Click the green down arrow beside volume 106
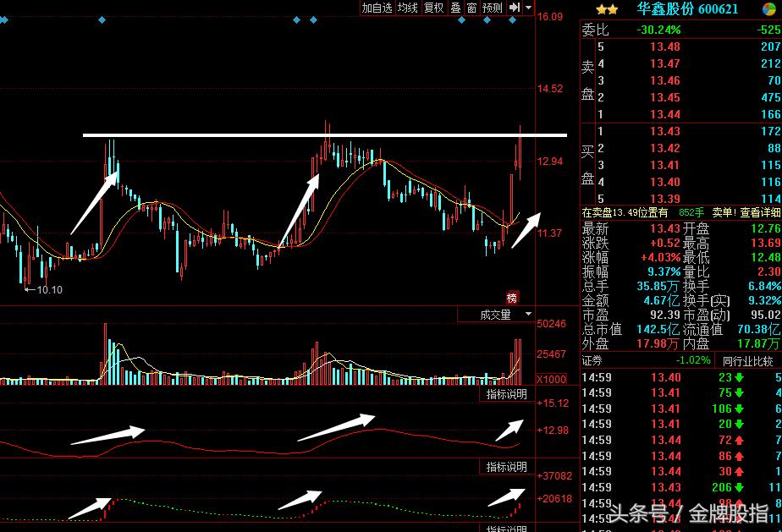The image size is (782, 532). coord(739,409)
